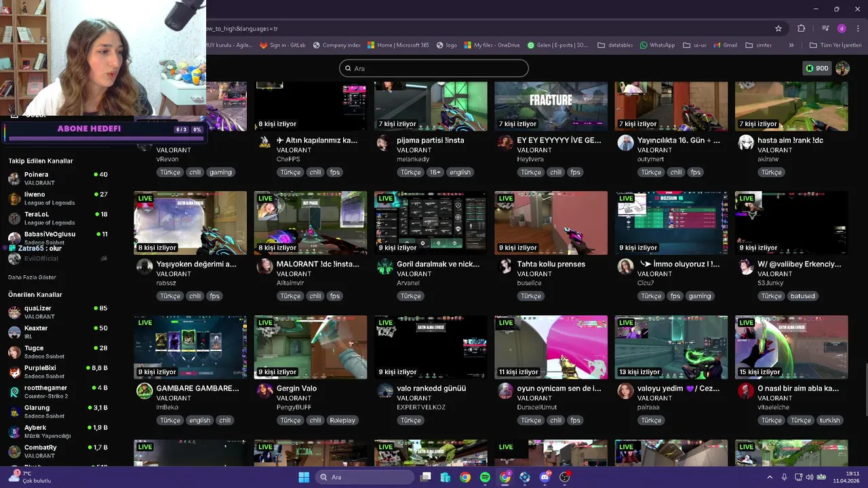Open the 7°C weather widget on the taskbar
This screenshot has height=488, width=868.
pyautogui.click(x=28, y=477)
